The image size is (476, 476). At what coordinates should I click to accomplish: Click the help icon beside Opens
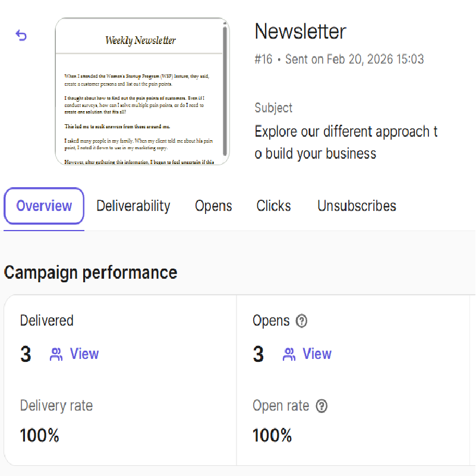coord(302,321)
